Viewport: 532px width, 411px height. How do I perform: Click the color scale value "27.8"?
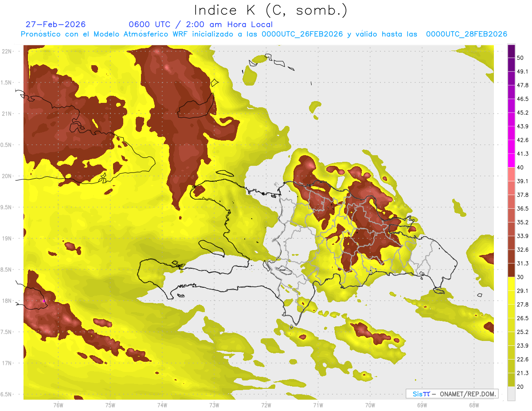coord(523,304)
